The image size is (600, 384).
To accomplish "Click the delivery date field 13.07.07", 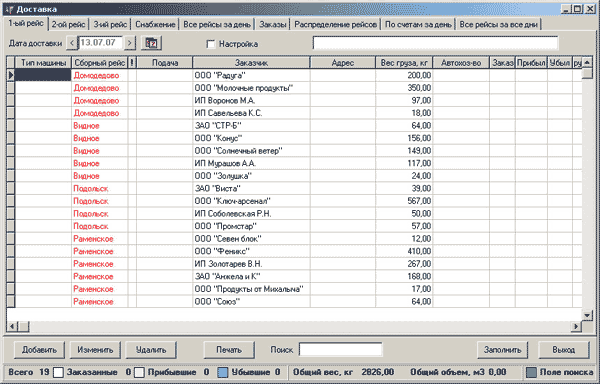I will click(100, 43).
